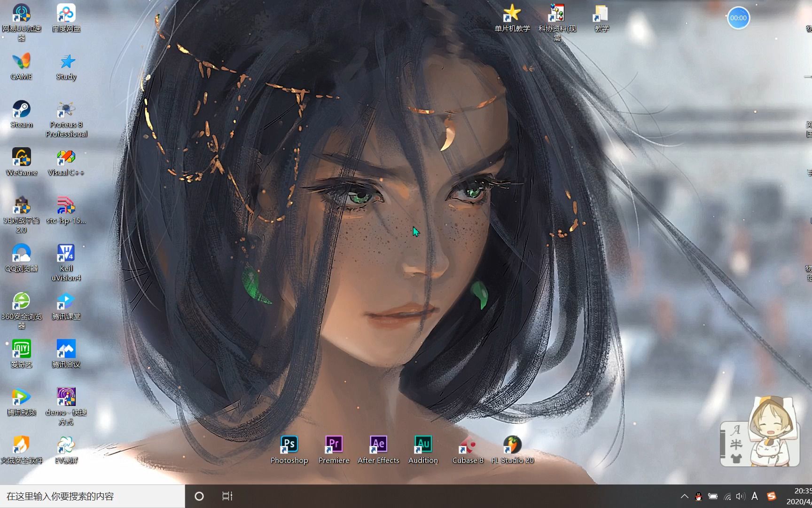Open the Audition shortcut
Viewport: 812px width, 508px height.
[x=423, y=450]
